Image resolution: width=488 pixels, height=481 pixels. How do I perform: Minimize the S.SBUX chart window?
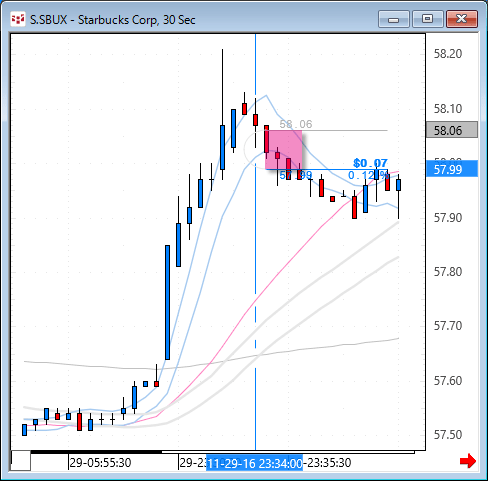pos(394,19)
